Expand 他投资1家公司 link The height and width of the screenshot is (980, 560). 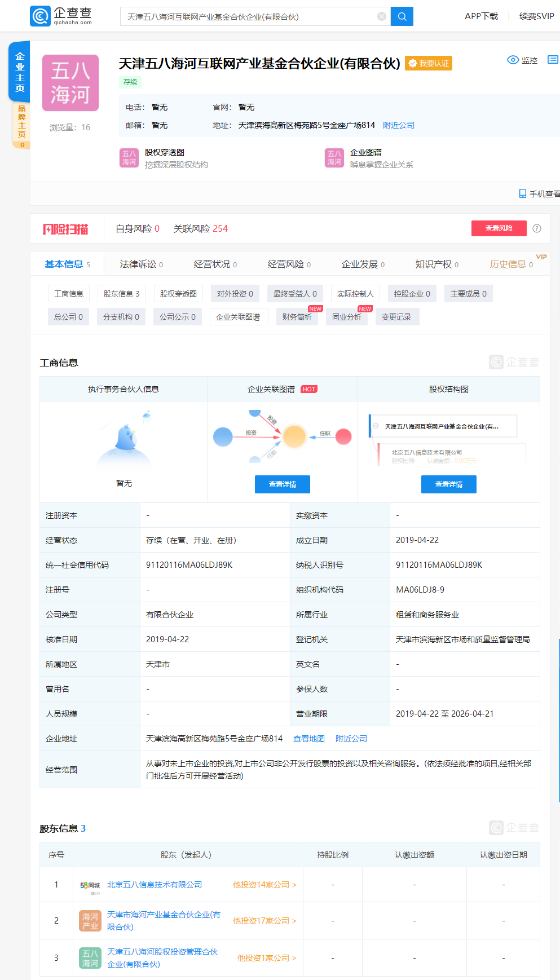(x=267, y=958)
